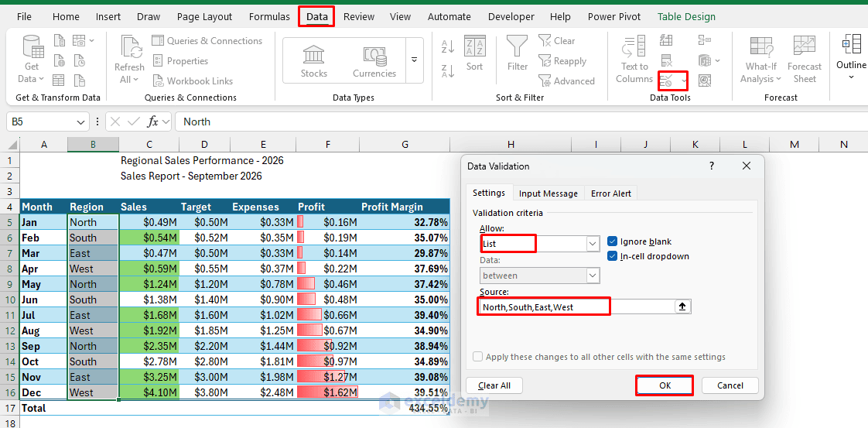Click From Web icon
This screenshot has width=868, height=428.
(x=60, y=60)
